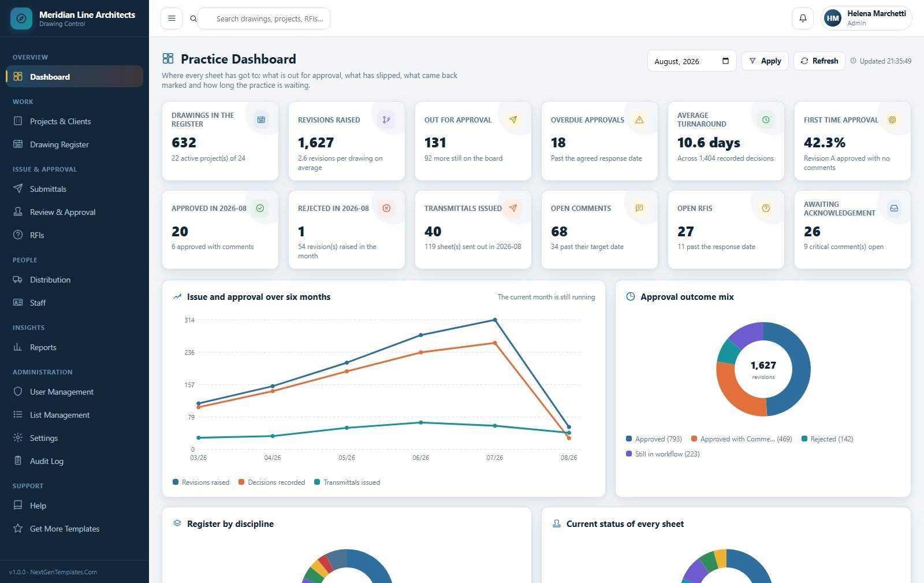
Task: Click the Average Turnaround clock icon
Action: pos(766,120)
